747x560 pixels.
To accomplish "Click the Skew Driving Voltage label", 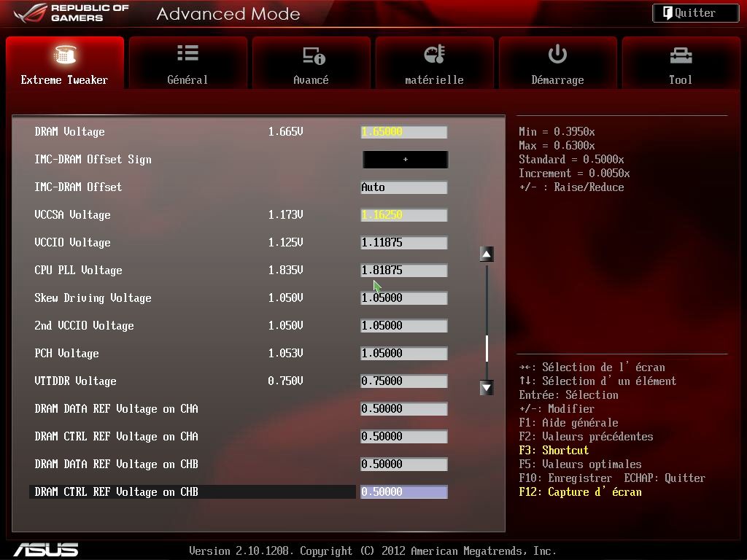I will 93,298.
